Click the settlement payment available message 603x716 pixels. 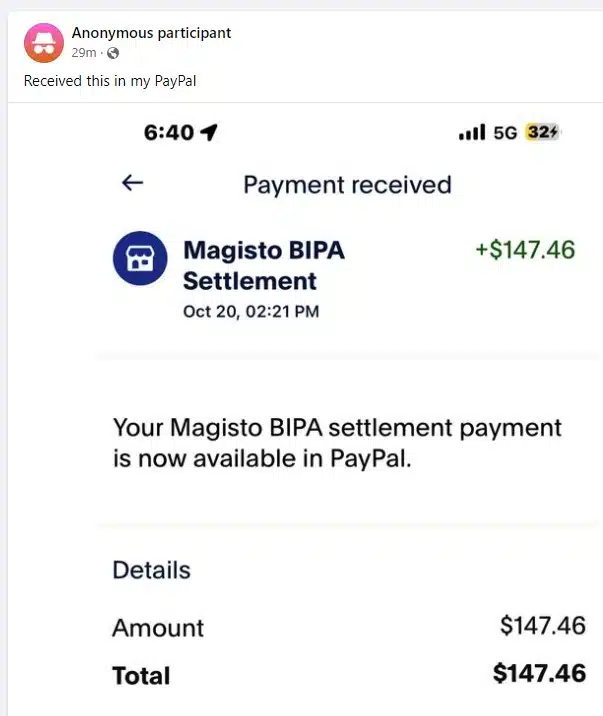tap(337, 443)
